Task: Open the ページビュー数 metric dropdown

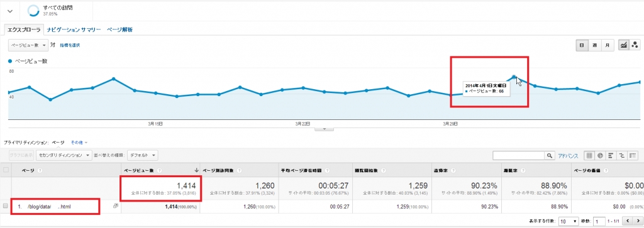Action: [28, 45]
